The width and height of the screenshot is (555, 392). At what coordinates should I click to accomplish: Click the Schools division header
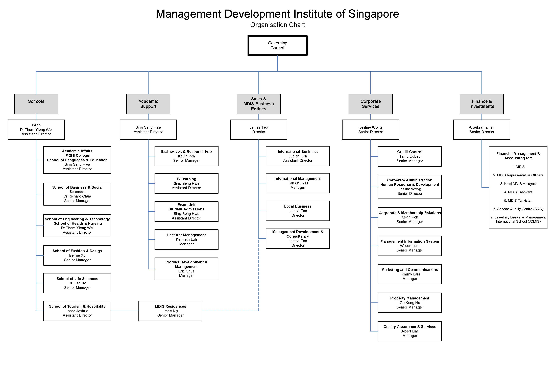coord(36,104)
